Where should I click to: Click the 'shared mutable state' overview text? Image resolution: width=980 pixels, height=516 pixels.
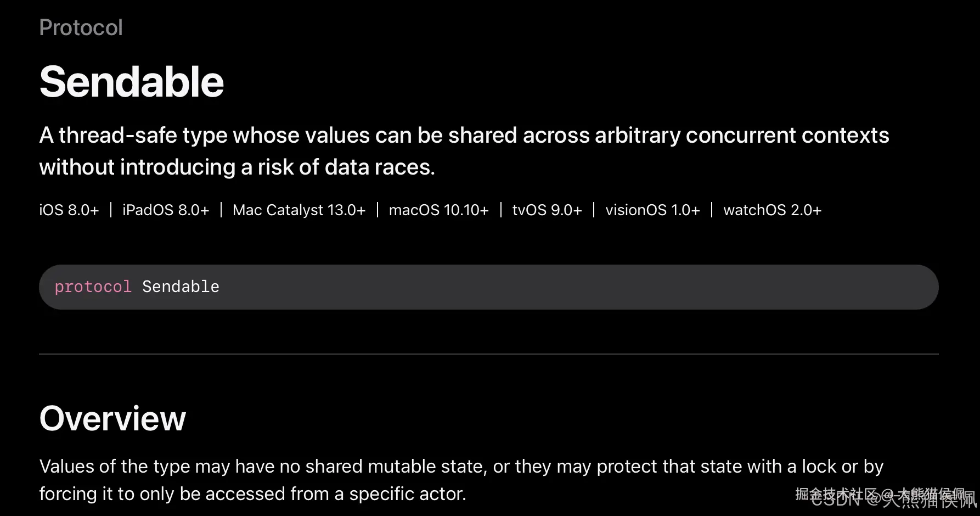[x=394, y=467]
